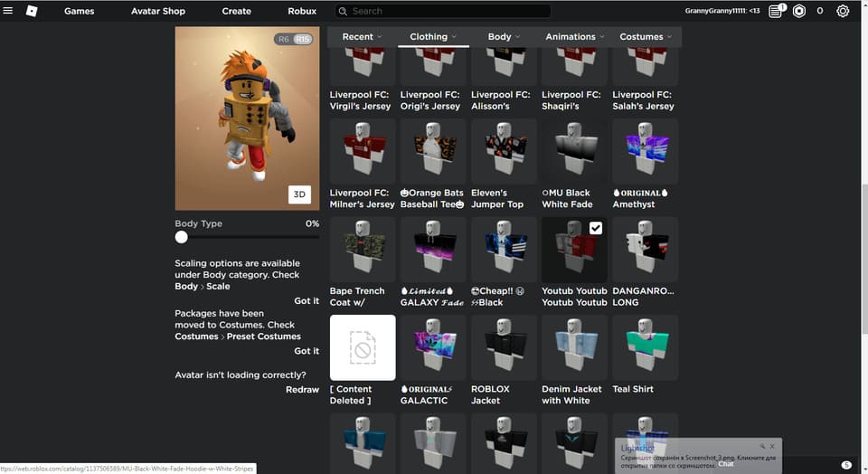Click Redraw to reload the avatar
This screenshot has height=474, width=868.
pos(302,390)
